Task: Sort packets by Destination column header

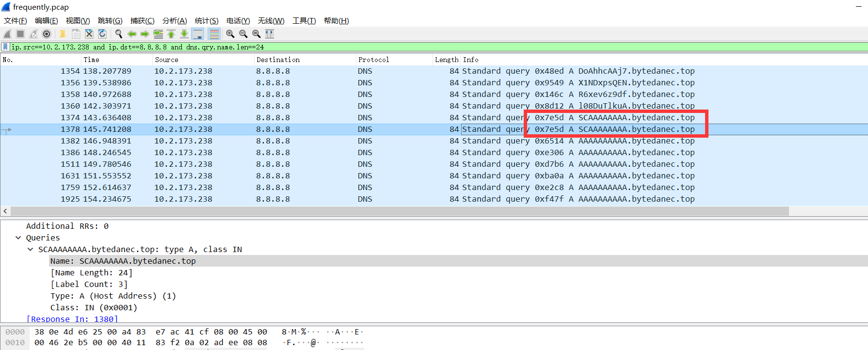Action: [x=305, y=60]
